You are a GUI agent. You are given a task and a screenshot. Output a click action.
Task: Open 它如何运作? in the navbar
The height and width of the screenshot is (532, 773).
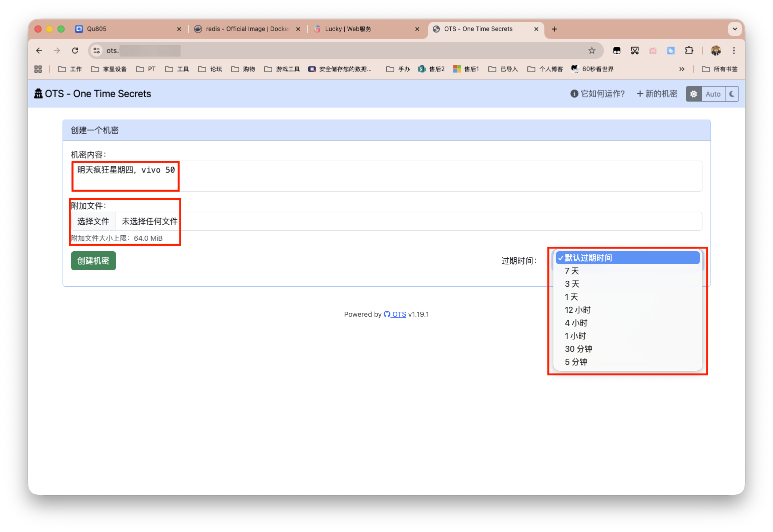pos(598,94)
